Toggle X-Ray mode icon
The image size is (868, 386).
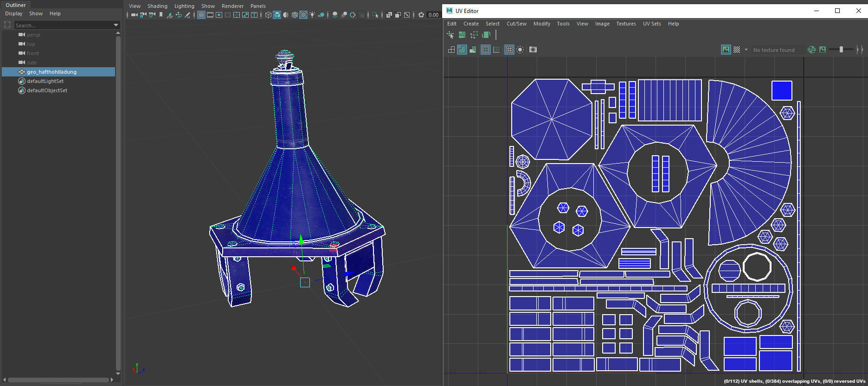point(389,15)
